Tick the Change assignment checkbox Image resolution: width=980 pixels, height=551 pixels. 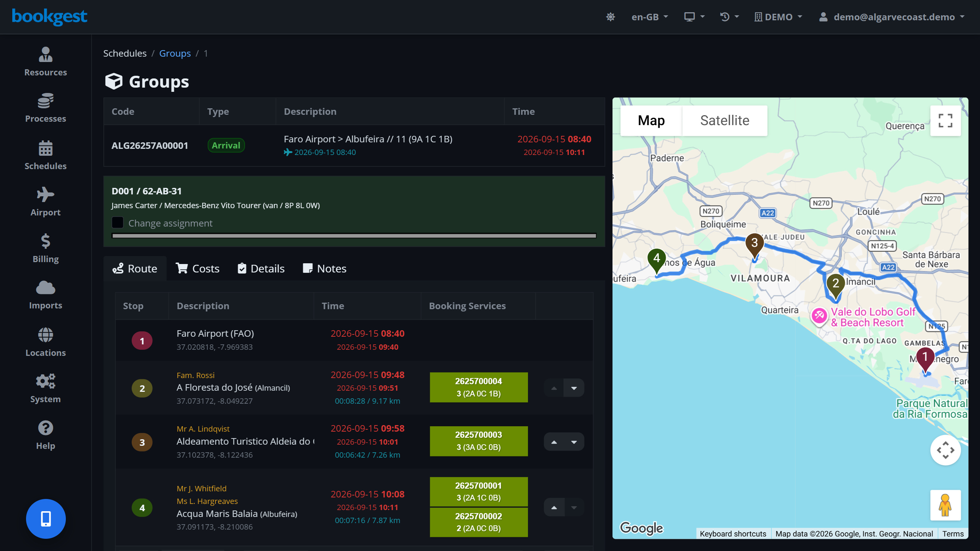pyautogui.click(x=118, y=223)
